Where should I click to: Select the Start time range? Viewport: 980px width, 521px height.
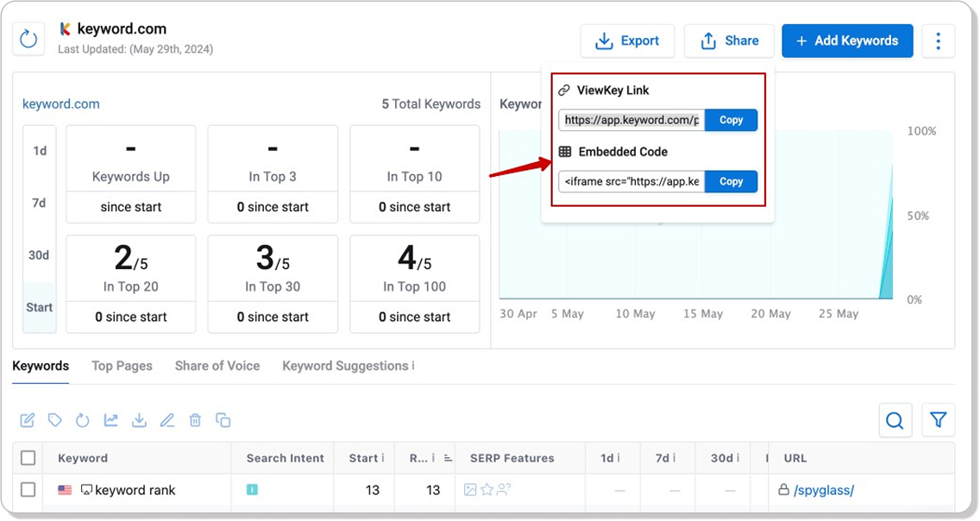point(40,307)
